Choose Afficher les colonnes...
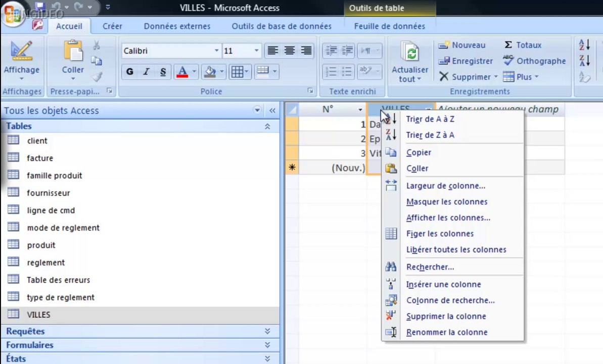The image size is (603, 364). coord(453,218)
